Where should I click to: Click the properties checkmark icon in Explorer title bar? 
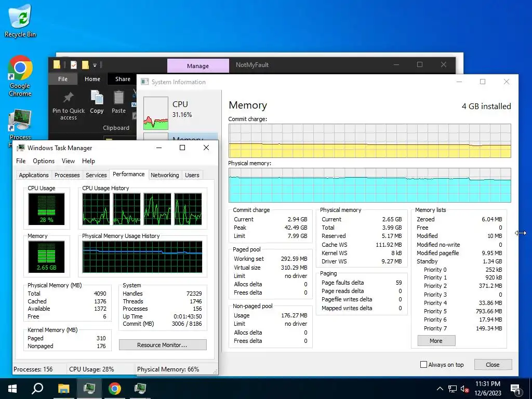tap(74, 64)
